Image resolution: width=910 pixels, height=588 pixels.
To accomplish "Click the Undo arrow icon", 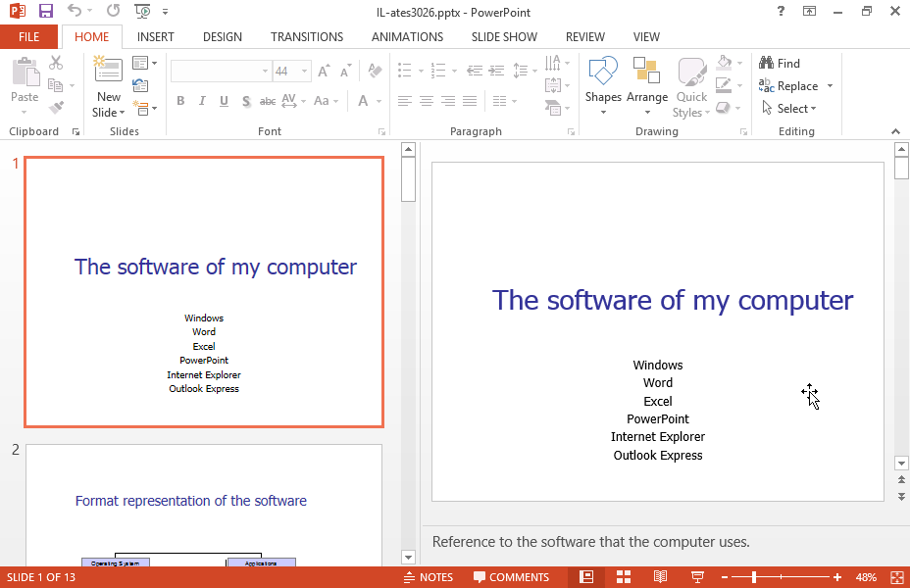I will (75, 11).
